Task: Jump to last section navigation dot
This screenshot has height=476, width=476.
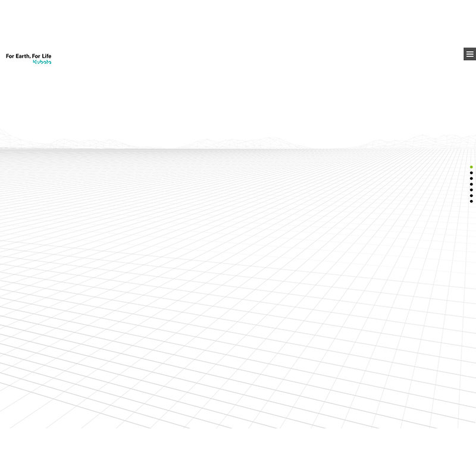Action: coord(471,201)
